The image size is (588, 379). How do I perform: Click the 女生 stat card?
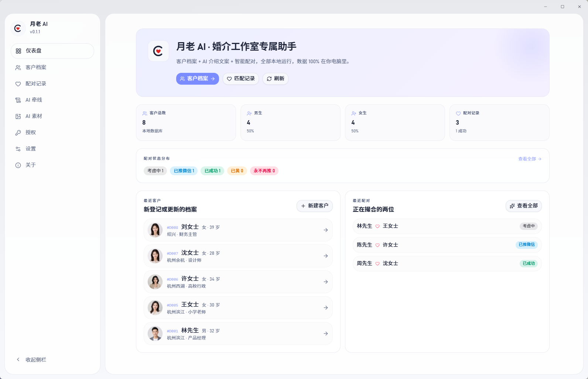pyautogui.click(x=395, y=122)
